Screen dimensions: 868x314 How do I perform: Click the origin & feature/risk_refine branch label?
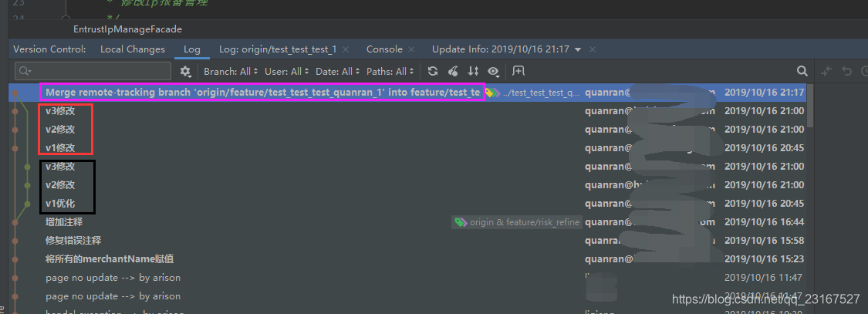point(524,222)
